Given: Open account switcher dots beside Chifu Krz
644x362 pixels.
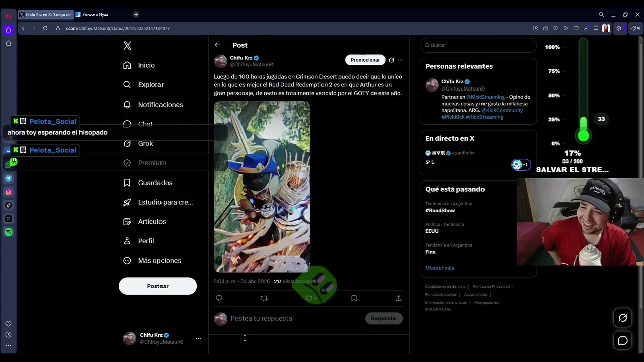Looking at the screenshot, I should pos(198,338).
